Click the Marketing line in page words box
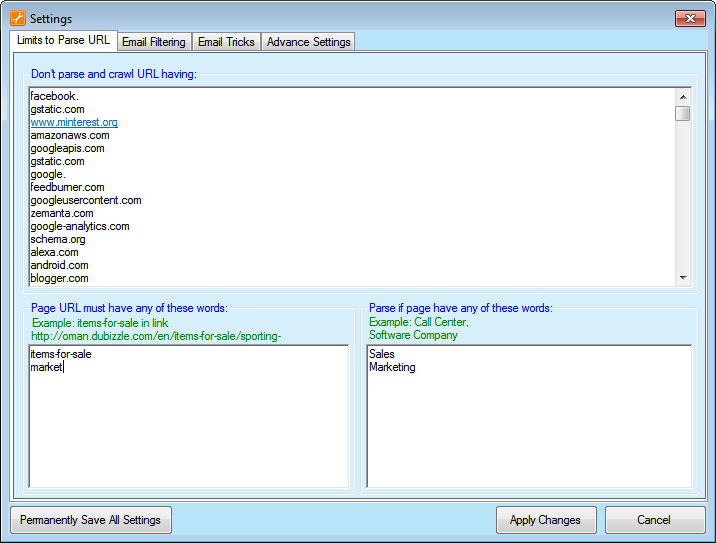Viewport: 716px width, 543px height. pos(392,367)
